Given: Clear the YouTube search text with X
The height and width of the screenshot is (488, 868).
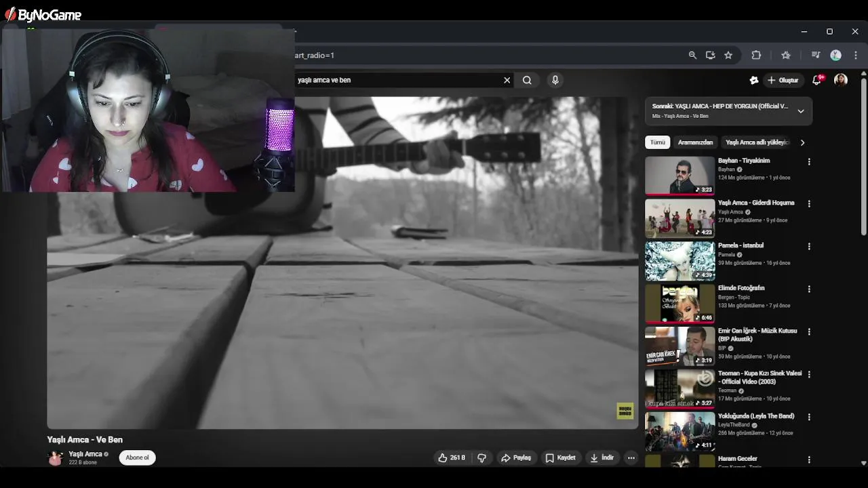Looking at the screenshot, I should coord(507,80).
